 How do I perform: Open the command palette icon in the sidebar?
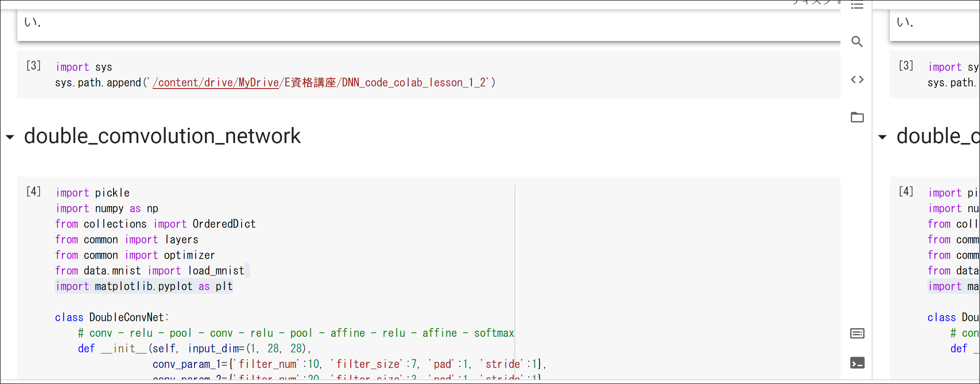[857, 334]
